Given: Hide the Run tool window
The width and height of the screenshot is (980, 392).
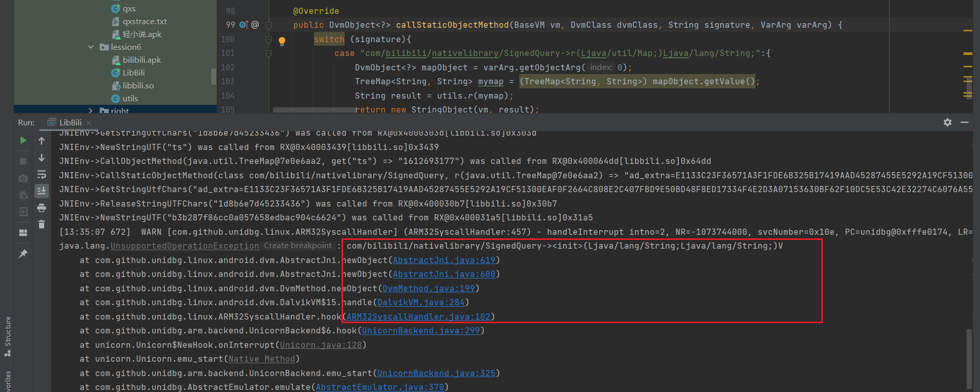Looking at the screenshot, I should [x=965, y=122].
